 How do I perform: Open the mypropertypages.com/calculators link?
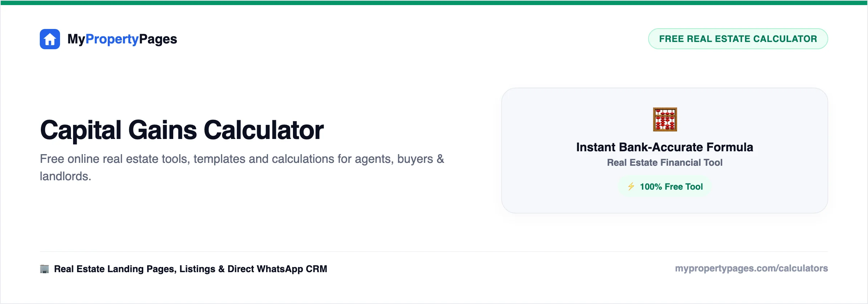(752, 269)
